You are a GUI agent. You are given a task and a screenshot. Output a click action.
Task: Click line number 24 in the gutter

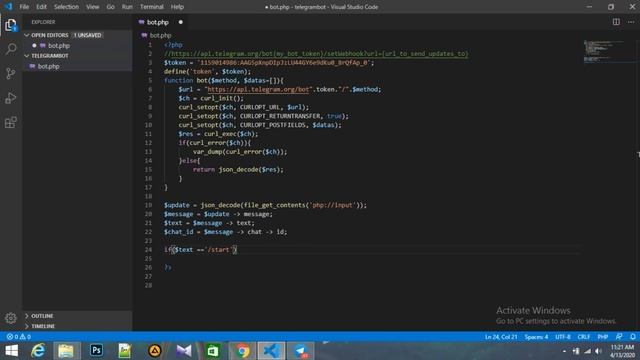148,250
